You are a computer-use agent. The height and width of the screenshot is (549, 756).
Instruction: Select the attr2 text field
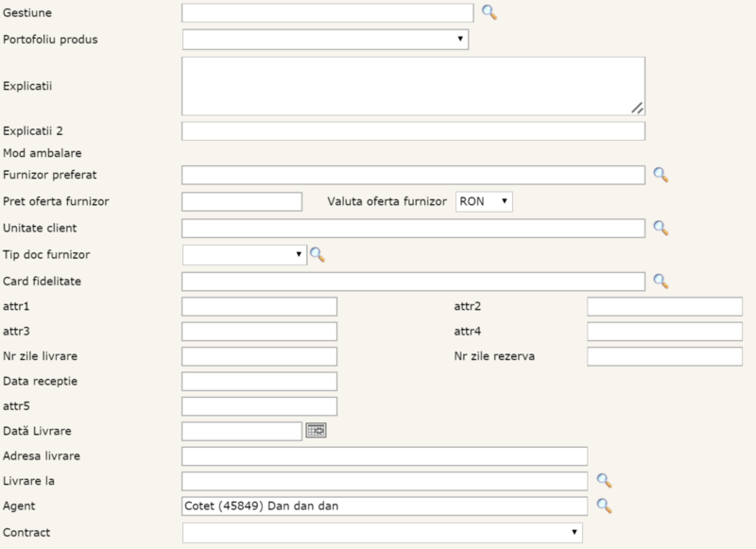click(664, 306)
